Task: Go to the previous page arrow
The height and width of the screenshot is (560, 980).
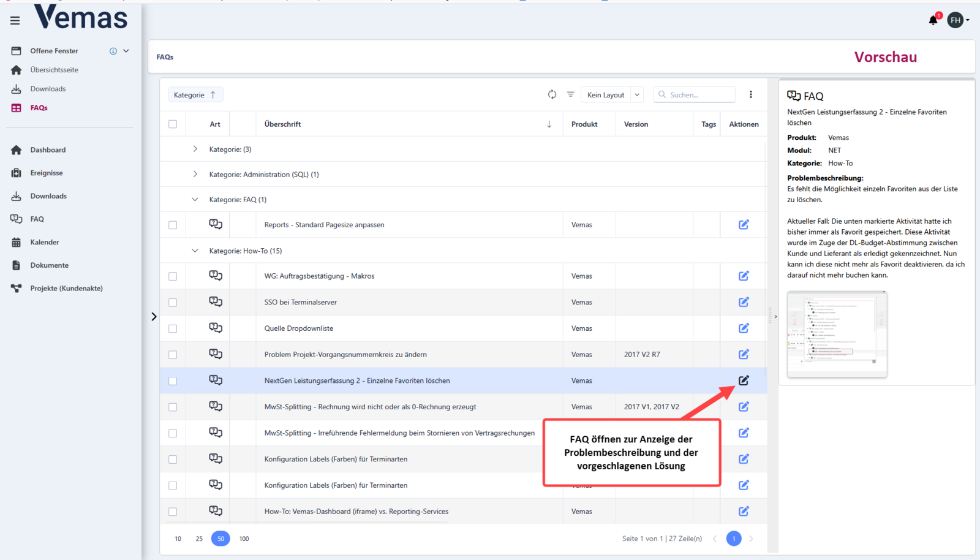Action: tap(715, 539)
